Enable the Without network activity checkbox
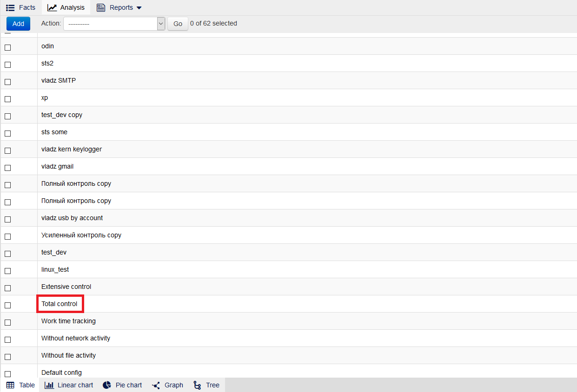Viewport: 577px width, 392px height. coord(7,340)
